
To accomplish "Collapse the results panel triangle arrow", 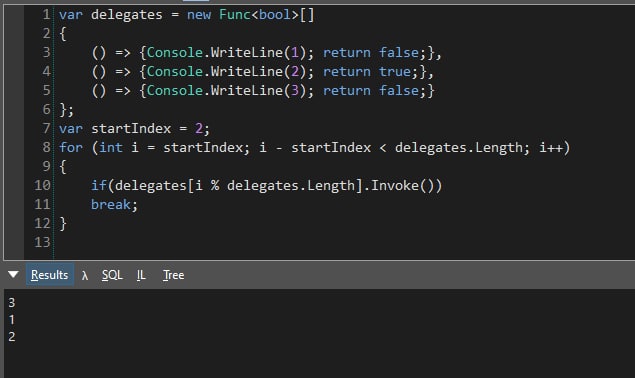I will pos(13,275).
